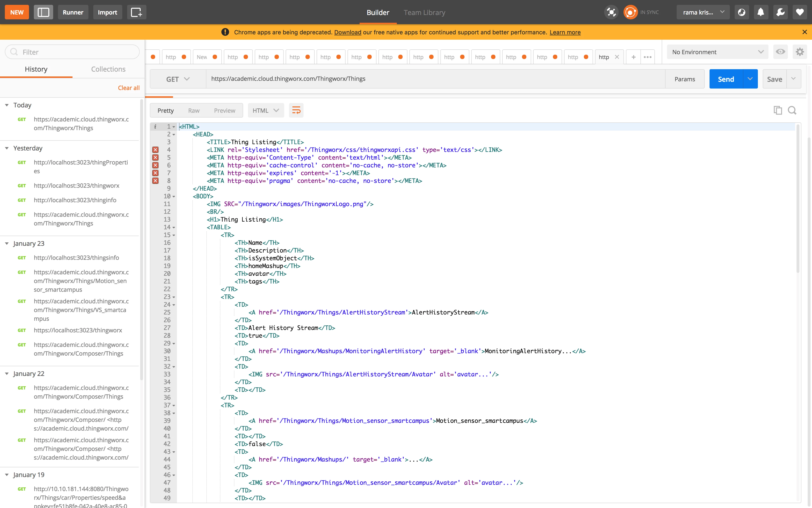
Task: Switch to the Builder tab
Action: 378,12
